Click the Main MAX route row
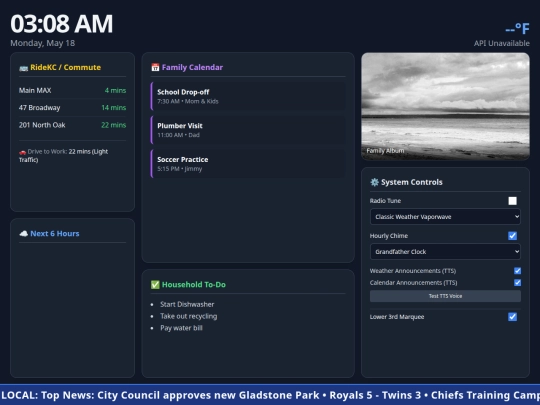The width and height of the screenshot is (540, 405). coord(72,90)
